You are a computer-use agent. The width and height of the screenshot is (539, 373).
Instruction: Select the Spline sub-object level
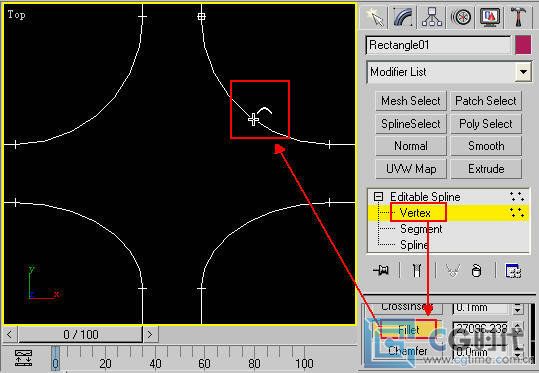pyautogui.click(x=414, y=245)
